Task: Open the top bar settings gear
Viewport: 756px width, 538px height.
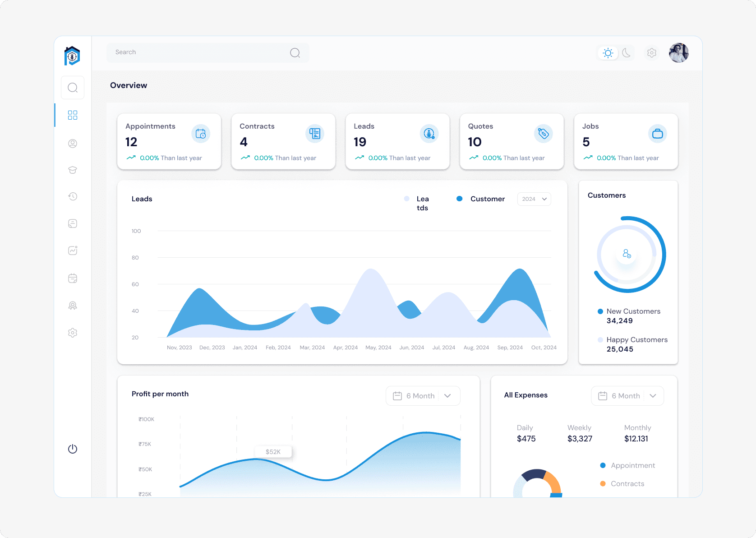Action: (x=652, y=53)
